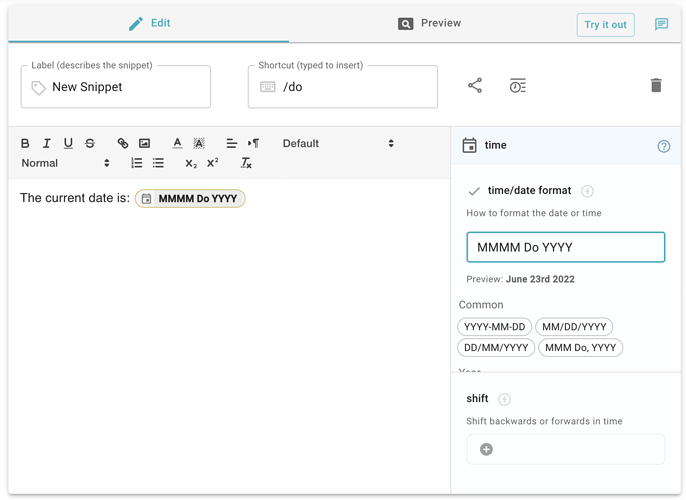Toggle the time/date format checkmark

coord(474,191)
